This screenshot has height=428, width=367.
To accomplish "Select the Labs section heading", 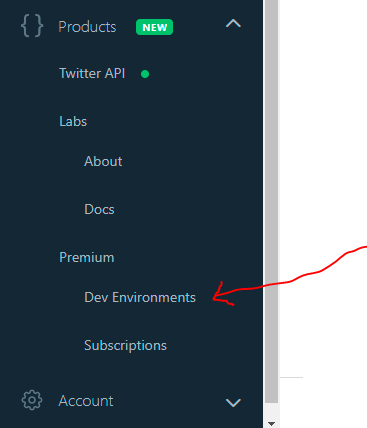I will pyautogui.click(x=73, y=121).
